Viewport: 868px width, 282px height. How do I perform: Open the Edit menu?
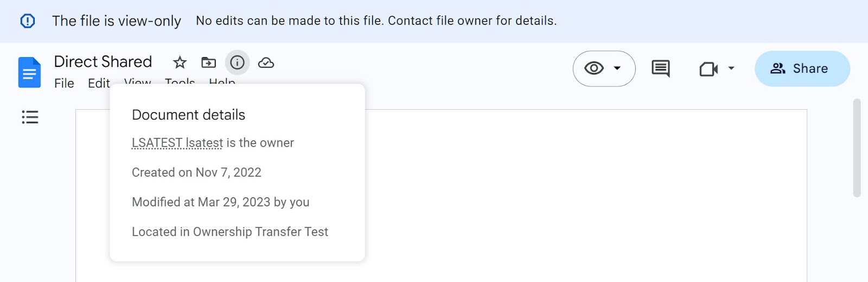coord(99,83)
